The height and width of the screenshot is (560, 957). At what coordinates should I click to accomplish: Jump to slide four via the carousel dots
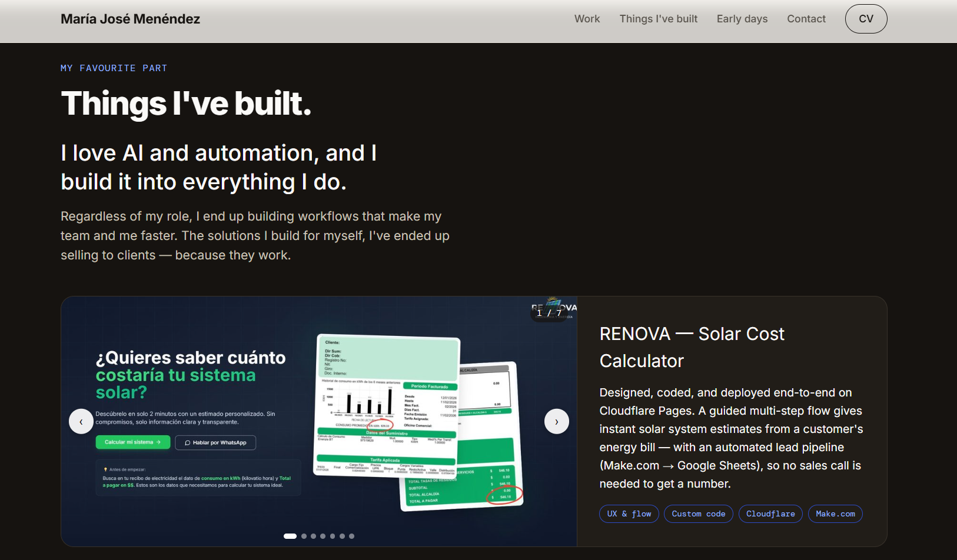pos(323,536)
